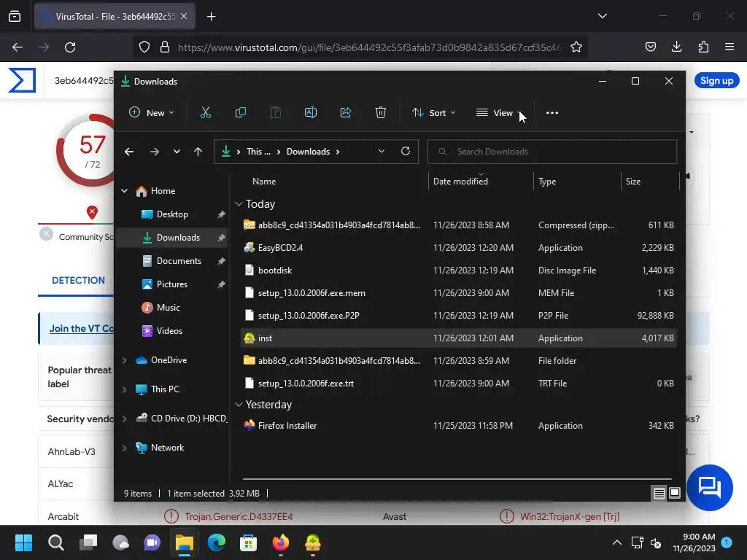This screenshot has height=560, width=747.
Task: Expand address bar history dropdown
Action: click(381, 151)
